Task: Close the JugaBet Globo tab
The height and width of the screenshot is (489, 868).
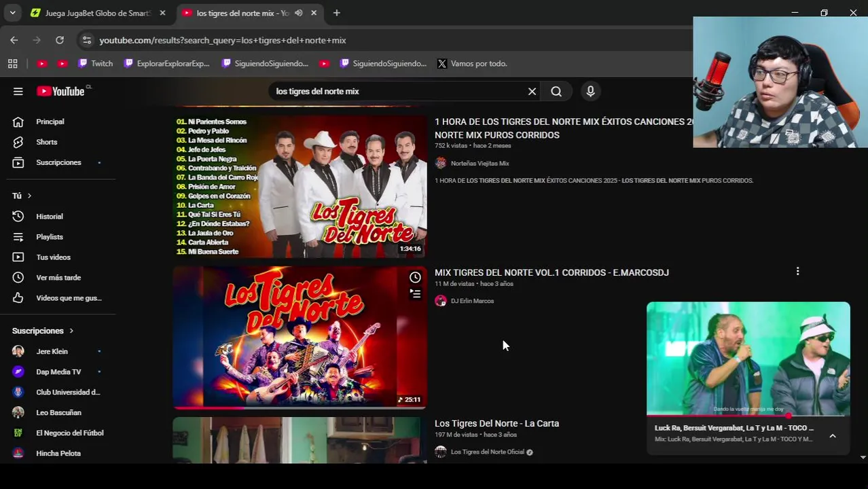Action: [162, 13]
